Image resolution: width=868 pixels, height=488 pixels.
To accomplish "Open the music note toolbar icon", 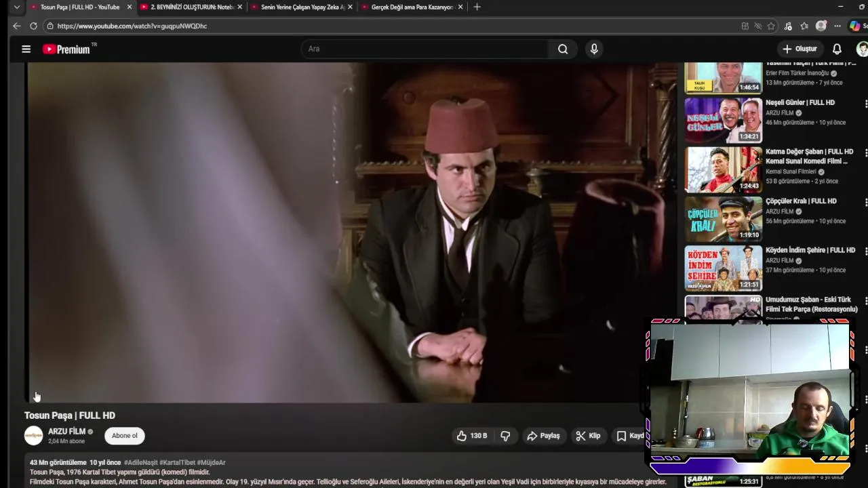I will pyautogui.click(x=788, y=26).
